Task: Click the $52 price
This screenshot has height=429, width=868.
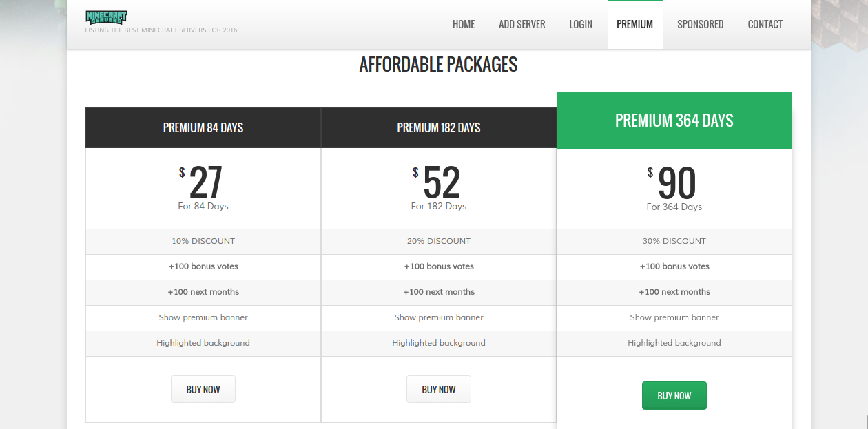Action: click(440, 183)
